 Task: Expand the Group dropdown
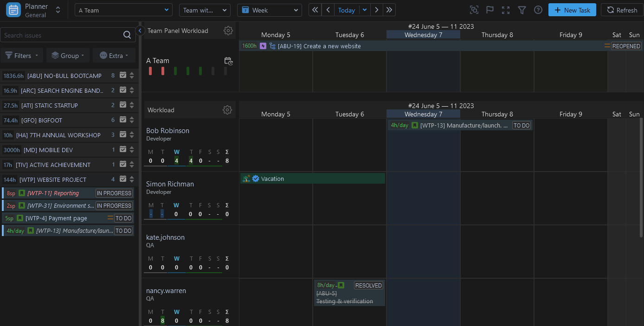tap(68, 56)
